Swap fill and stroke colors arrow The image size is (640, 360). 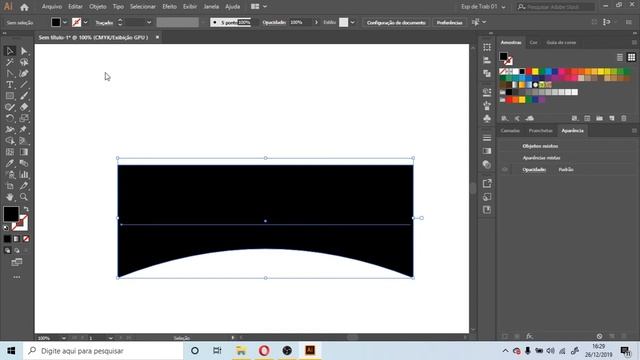pyautogui.click(x=26, y=209)
